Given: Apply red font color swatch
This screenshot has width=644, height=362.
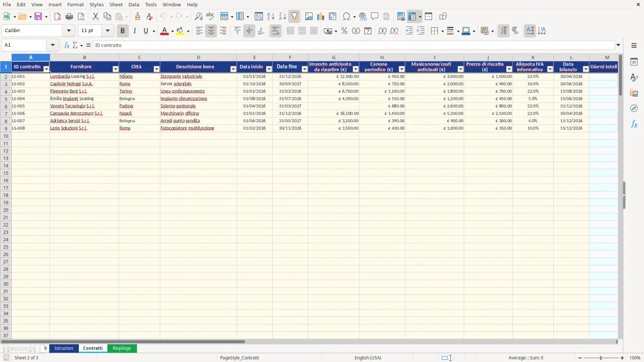Looking at the screenshot, I should pyautogui.click(x=164, y=31).
